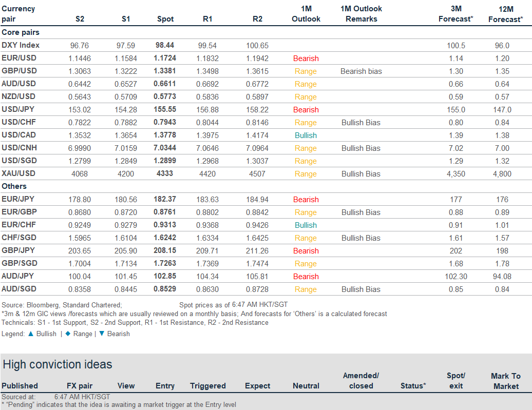Select the Mark To Market column header

505,381
